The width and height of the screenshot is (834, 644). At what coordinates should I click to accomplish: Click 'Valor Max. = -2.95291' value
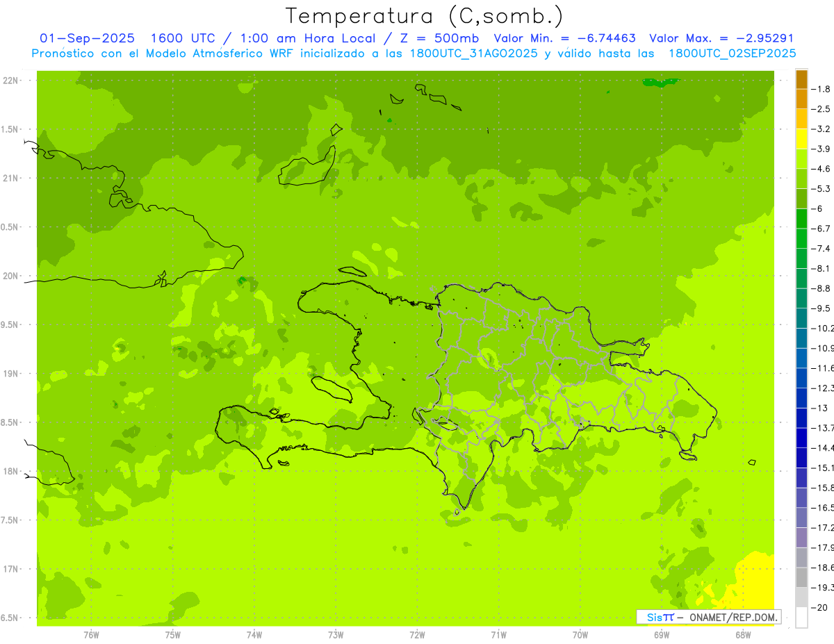tap(721, 38)
